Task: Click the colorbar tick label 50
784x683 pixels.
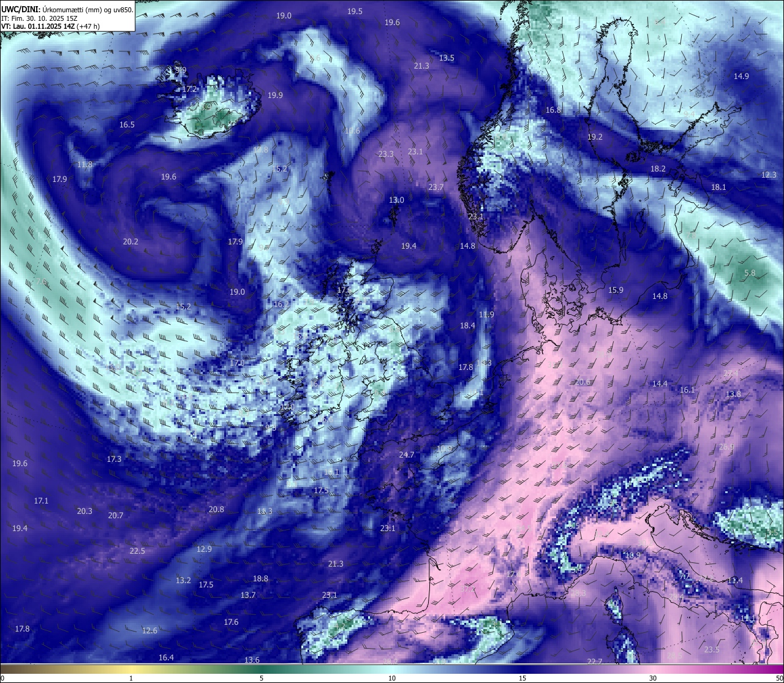Action: [779, 678]
